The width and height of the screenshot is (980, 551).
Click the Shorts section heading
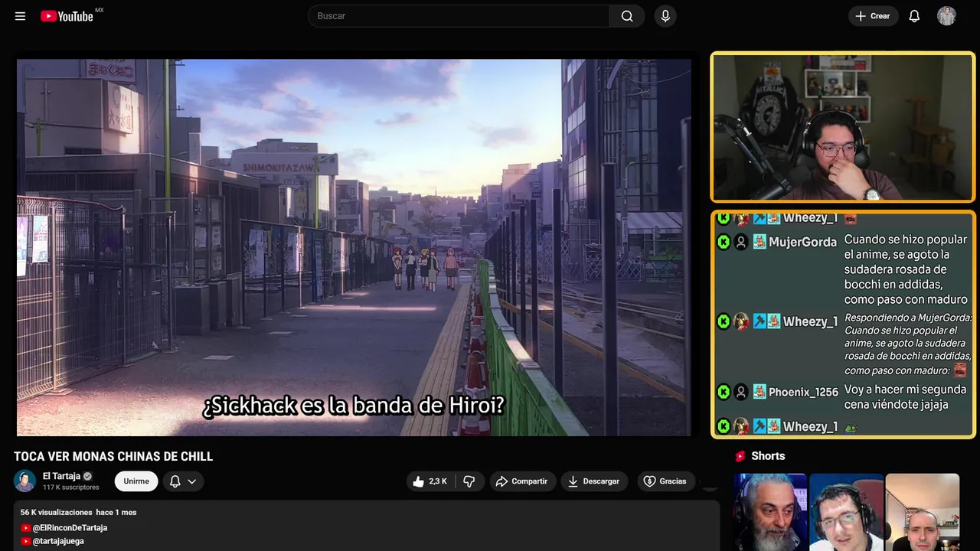point(768,456)
